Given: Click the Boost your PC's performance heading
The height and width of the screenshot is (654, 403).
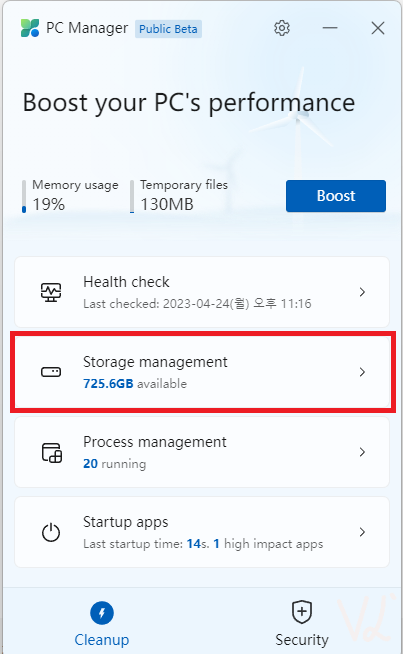Looking at the screenshot, I should (189, 103).
